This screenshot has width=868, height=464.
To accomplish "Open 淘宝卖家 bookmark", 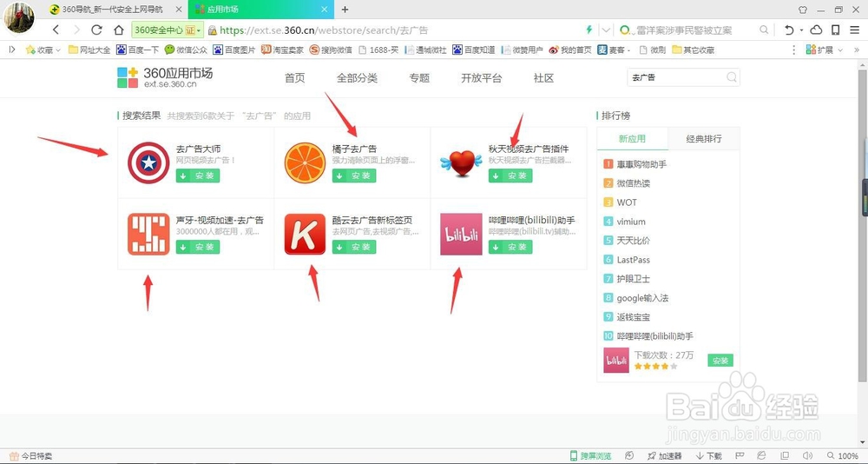I will [282, 50].
